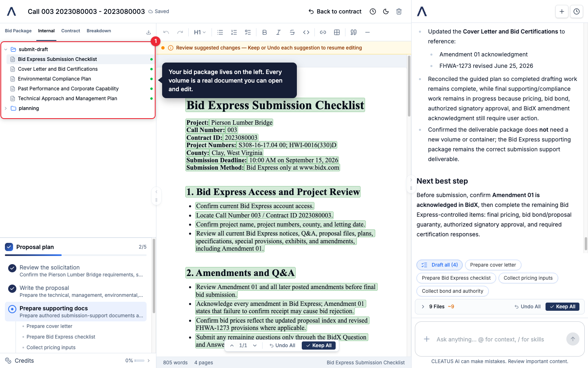Switch to the Internal tab
The image size is (588, 368).
46,31
